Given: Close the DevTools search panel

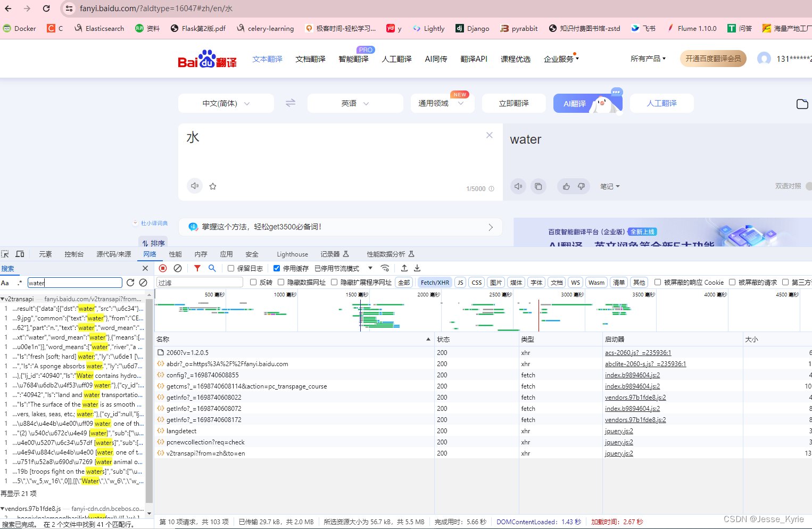Looking at the screenshot, I should [145, 268].
